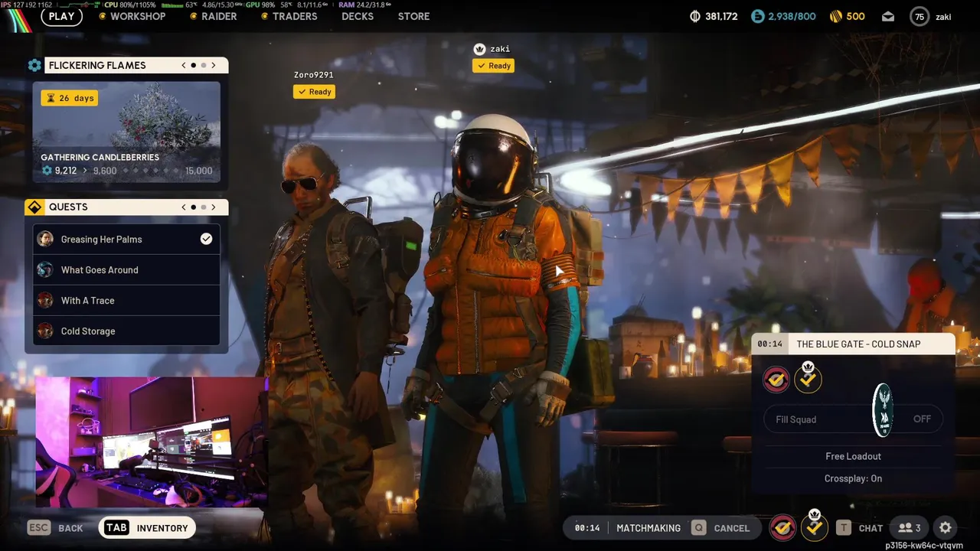The image size is (980, 551).
Task: Click the Matchmaking status label
Action: (648, 528)
